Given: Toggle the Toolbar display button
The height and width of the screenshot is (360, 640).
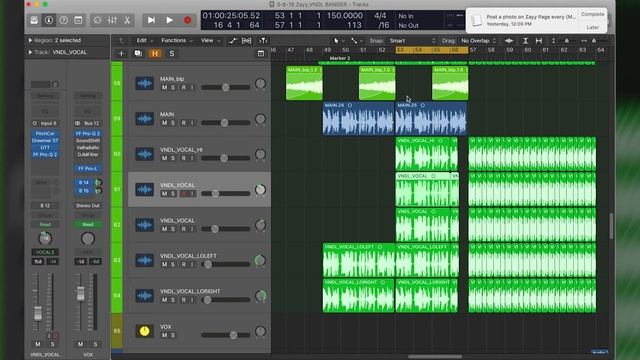Looking at the screenshot, I should point(78,20).
